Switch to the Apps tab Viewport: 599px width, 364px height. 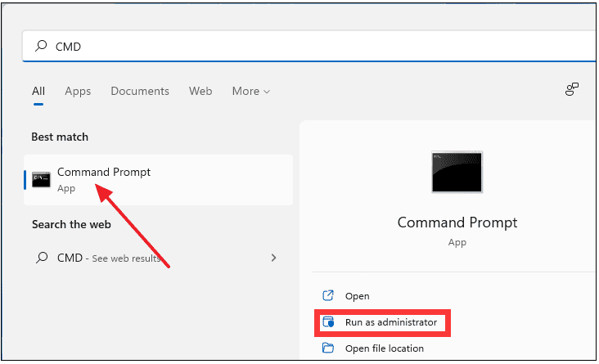click(78, 91)
